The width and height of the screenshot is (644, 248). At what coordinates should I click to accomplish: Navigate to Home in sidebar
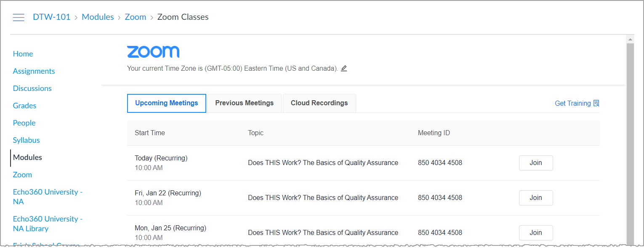pyautogui.click(x=23, y=54)
